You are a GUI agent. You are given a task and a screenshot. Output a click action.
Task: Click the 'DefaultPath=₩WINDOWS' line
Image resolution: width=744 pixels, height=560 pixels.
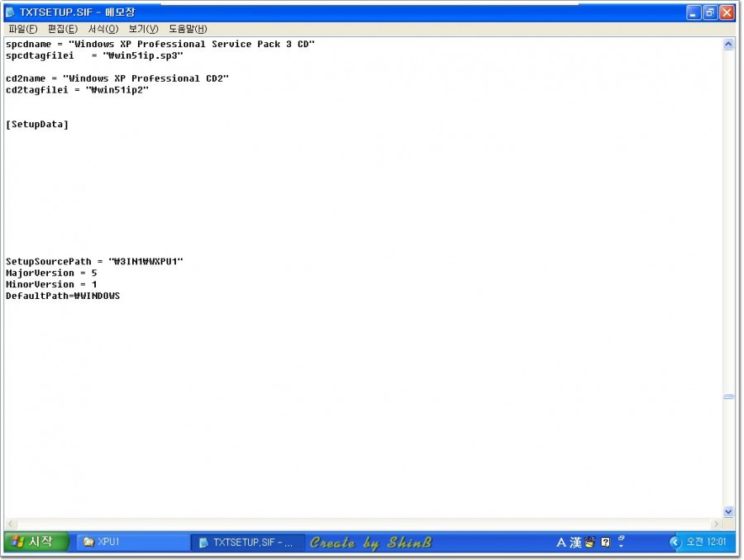click(x=63, y=296)
